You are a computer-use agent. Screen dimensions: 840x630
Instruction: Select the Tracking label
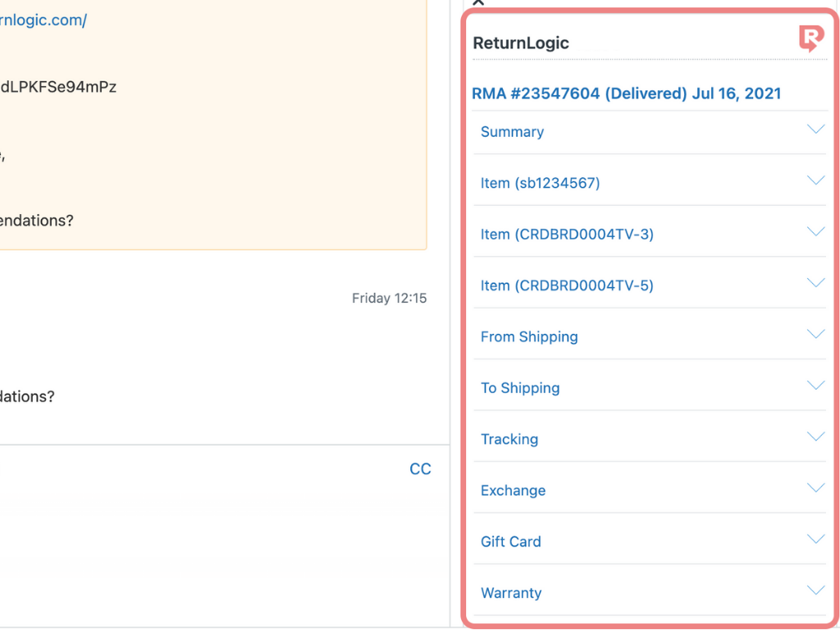point(509,440)
